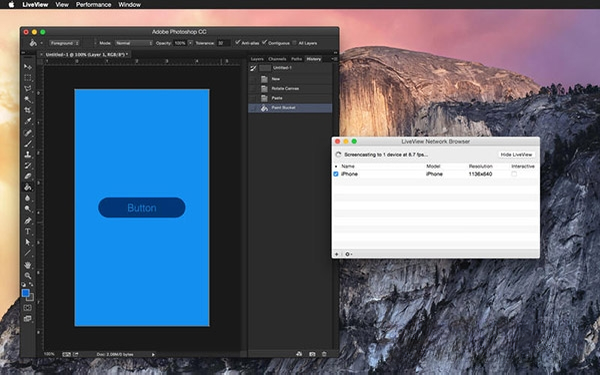Click the foreground blue color swatch
Screen dimensions: 600x375
(x=25, y=293)
